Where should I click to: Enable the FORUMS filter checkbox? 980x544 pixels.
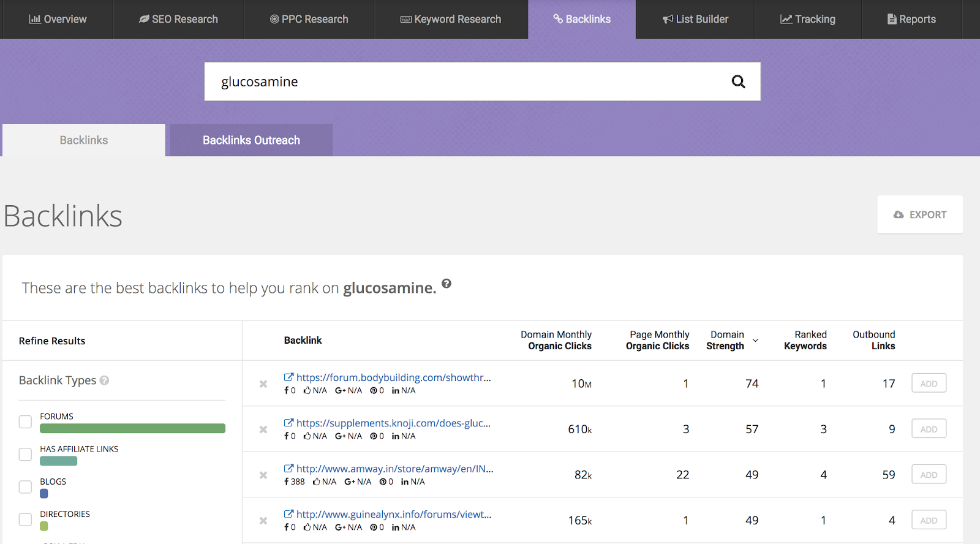[25, 422]
